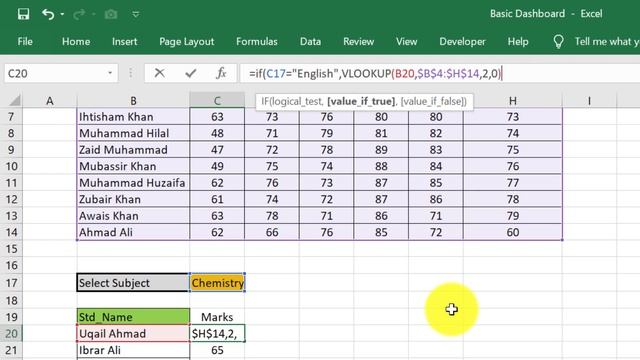Click the Select All corner triangle

pyautogui.click(x=14, y=100)
